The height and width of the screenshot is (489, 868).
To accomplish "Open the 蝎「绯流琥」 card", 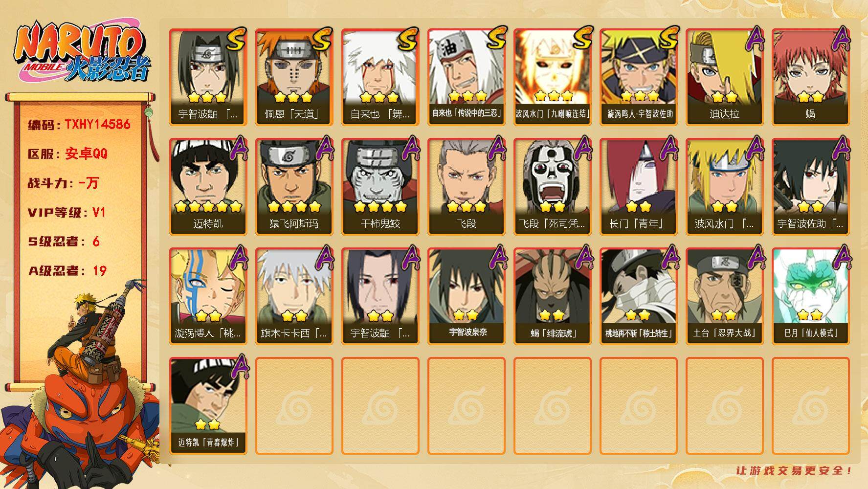I will click(x=552, y=296).
